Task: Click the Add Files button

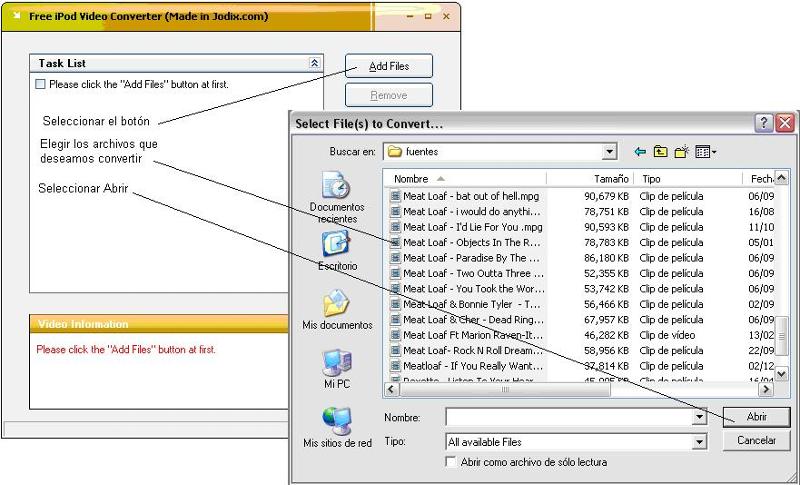Action: pos(389,66)
